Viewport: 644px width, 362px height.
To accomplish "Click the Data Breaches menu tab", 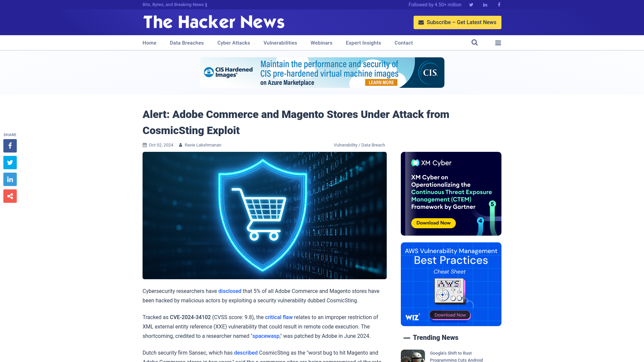I will pos(186,43).
